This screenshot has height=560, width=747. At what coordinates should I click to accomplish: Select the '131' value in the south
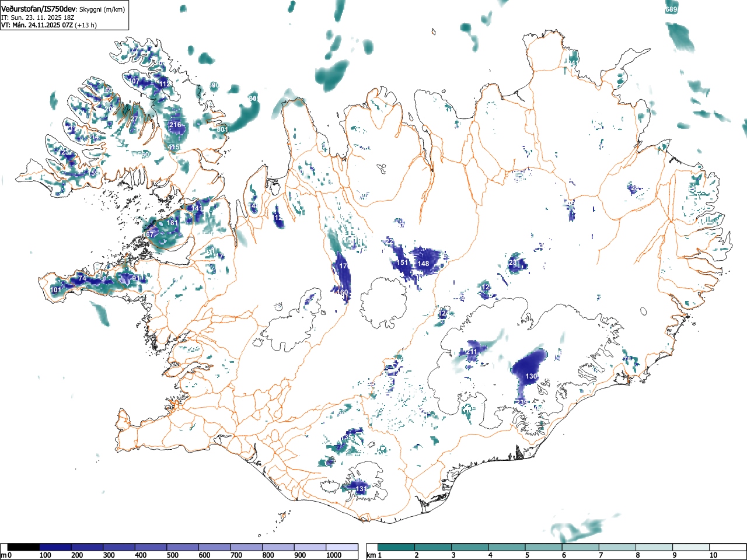361,489
